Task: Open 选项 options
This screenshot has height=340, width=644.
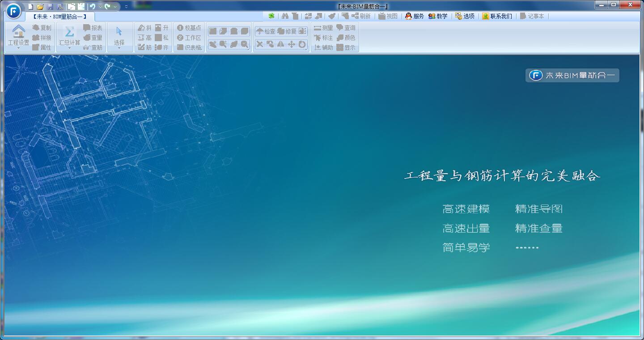Action: pos(465,16)
